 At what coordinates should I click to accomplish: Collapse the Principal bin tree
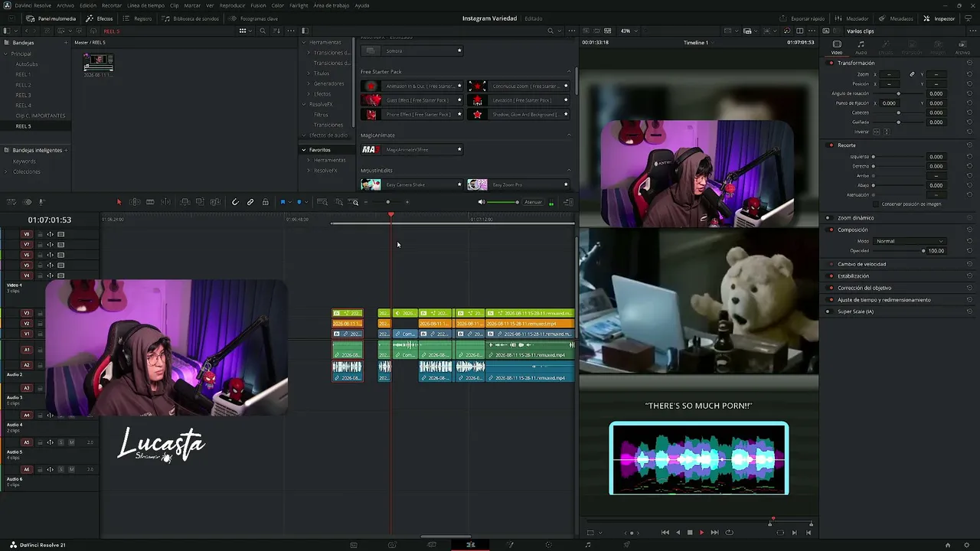(x=5, y=54)
